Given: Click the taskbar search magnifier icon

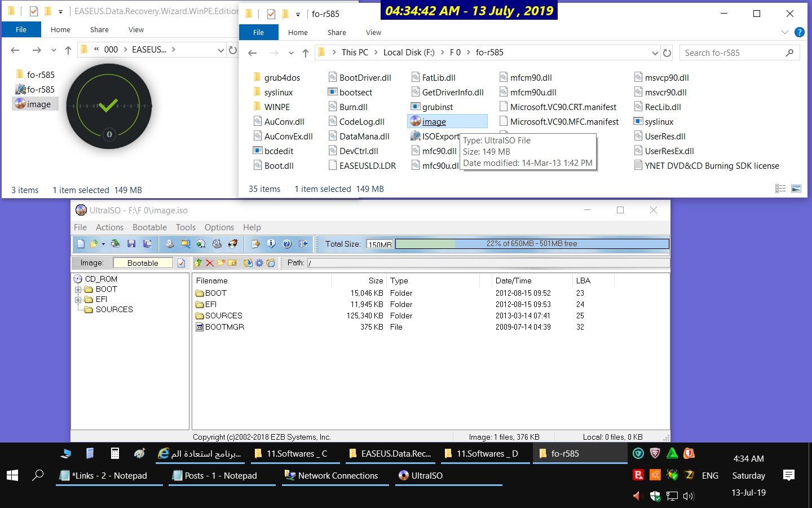Looking at the screenshot, I should point(38,475).
